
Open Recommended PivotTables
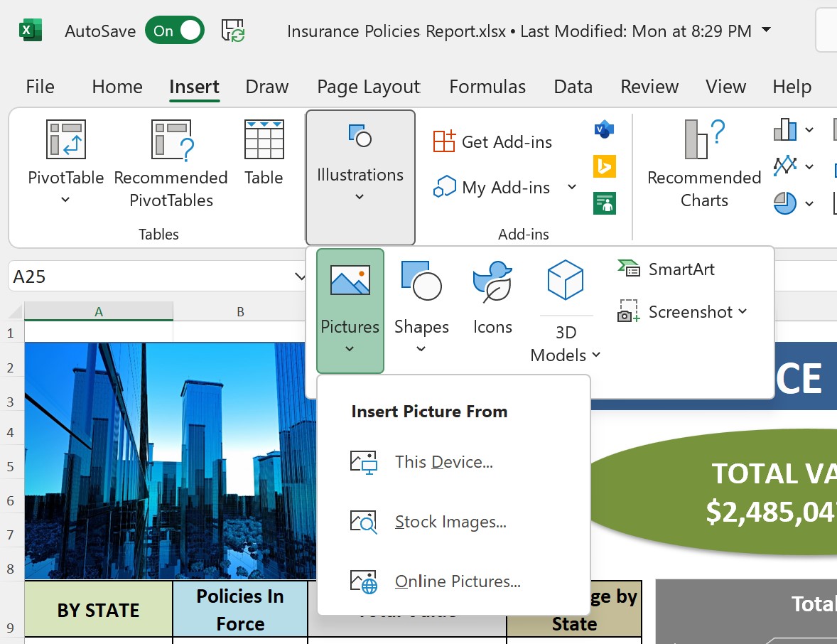point(171,163)
